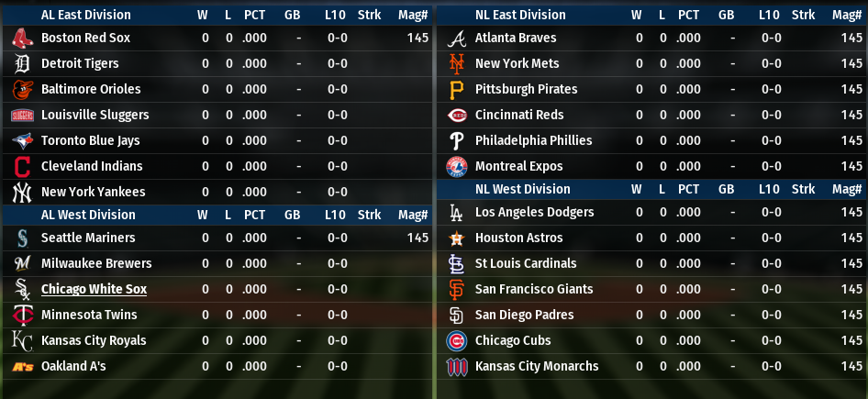Open the Kansas City Monarchs team page
Viewport: 868px width, 399px height.
[537, 366]
